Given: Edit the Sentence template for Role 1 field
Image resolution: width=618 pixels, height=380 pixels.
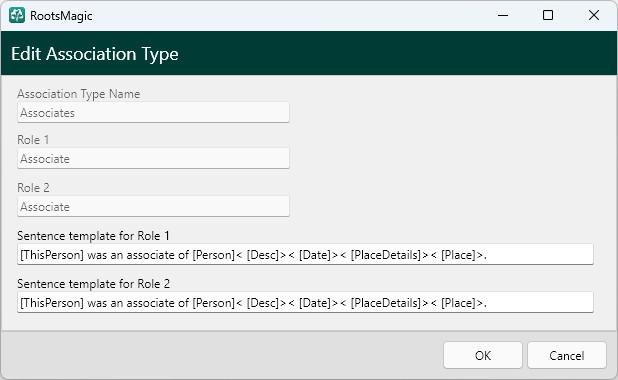Looking at the screenshot, I should click(x=305, y=255).
